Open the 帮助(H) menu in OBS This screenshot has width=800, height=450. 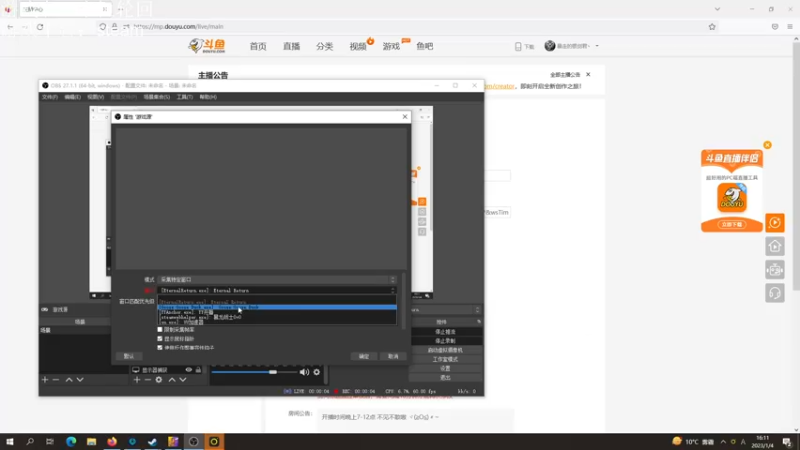pyautogui.click(x=208, y=97)
